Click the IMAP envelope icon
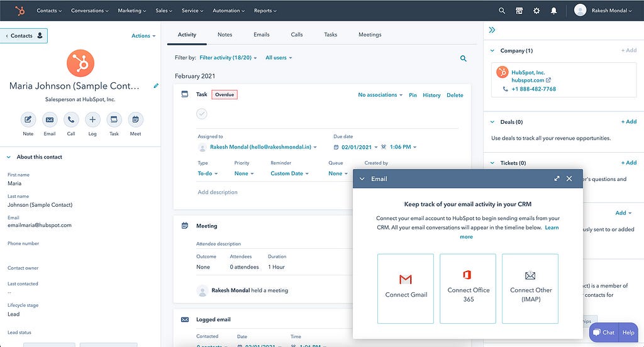 (530, 275)
